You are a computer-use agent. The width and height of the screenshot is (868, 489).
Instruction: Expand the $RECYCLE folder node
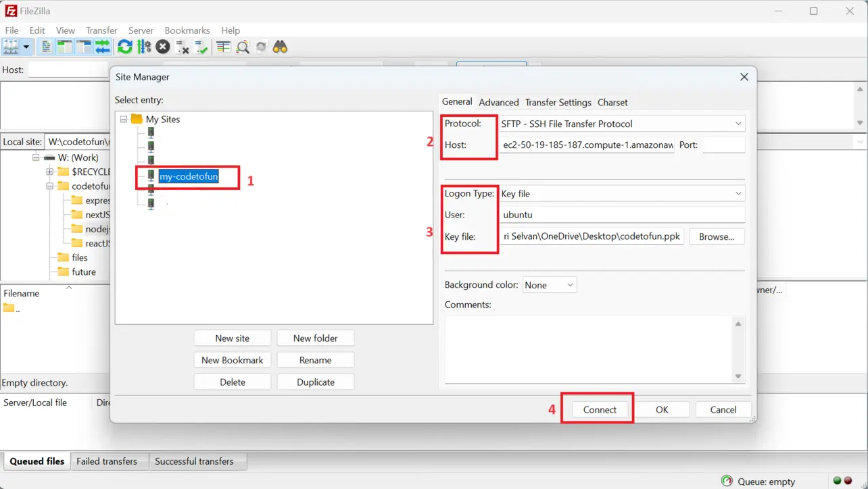(x=50, y=172)
